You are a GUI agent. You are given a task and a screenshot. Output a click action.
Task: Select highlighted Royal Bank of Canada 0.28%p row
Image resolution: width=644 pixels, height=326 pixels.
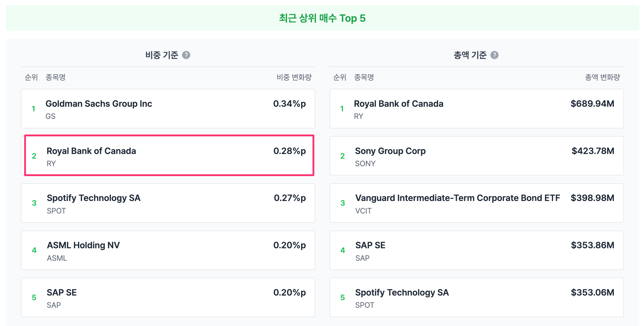pyautogui.click(x=169, y=155)
